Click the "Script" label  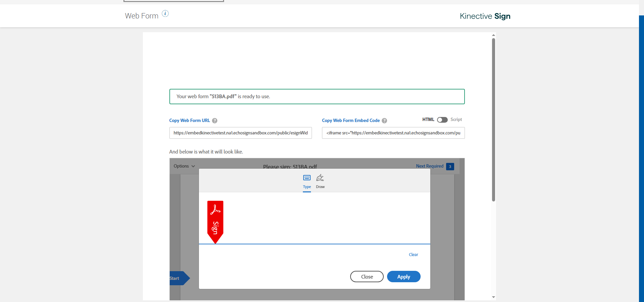point(456,120)
